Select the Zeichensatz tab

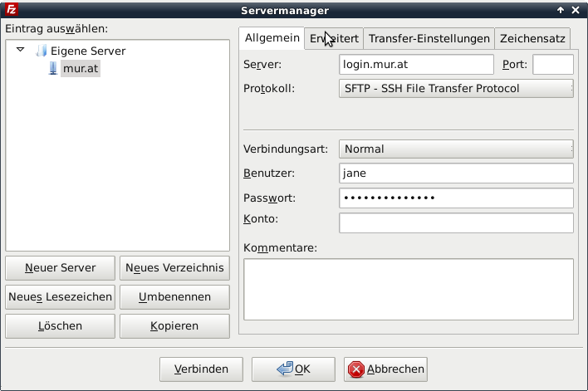point(532,39)
